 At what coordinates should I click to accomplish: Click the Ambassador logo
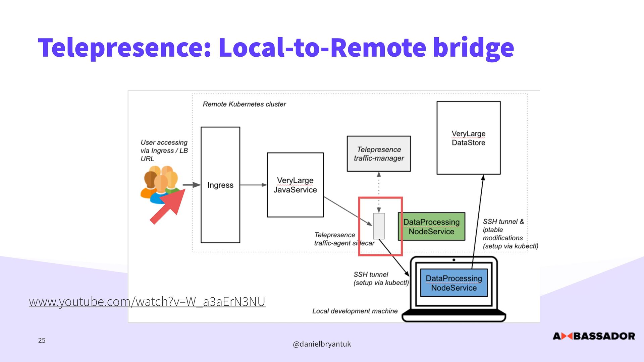594,336
